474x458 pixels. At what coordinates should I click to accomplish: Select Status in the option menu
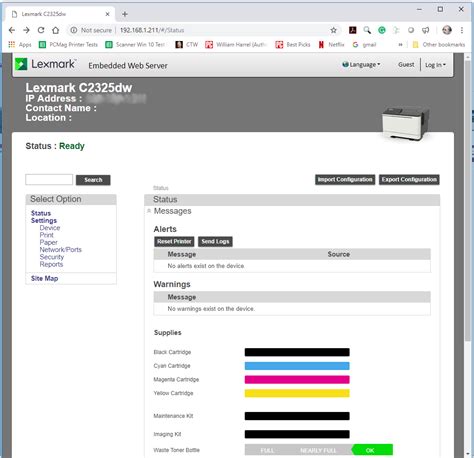click(41, 213)
